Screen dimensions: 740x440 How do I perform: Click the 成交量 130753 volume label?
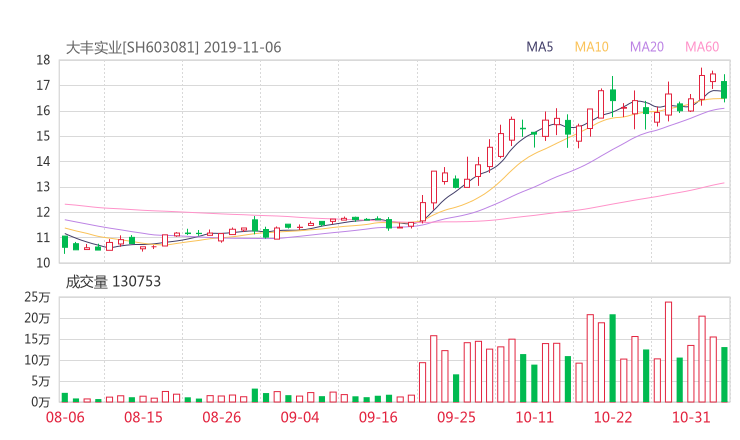pos(113,282)
